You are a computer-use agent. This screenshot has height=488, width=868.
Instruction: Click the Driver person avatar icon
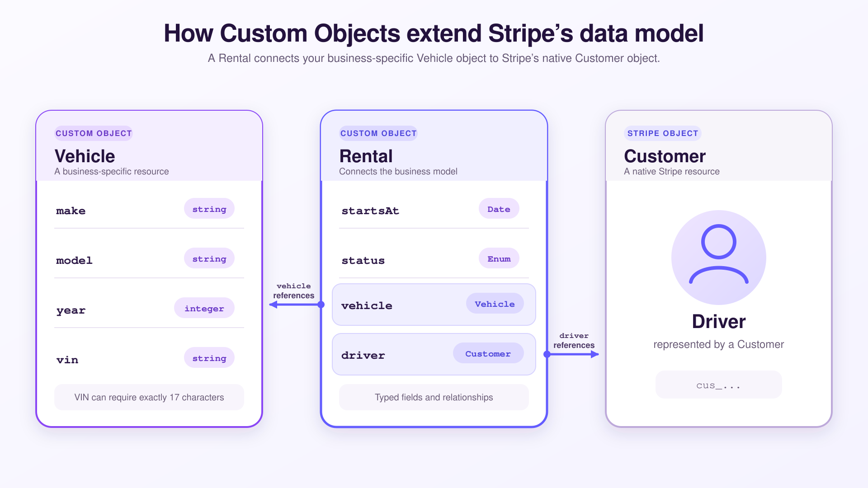(x=718, y=257)
